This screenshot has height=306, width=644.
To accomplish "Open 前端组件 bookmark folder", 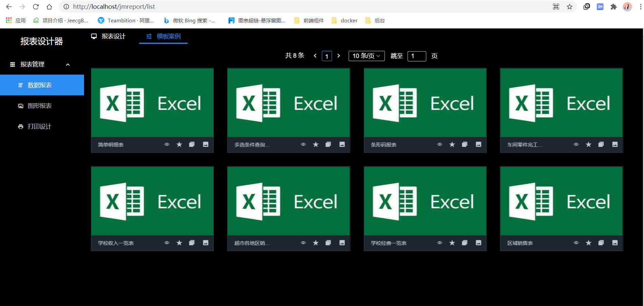I will [309, 21].
